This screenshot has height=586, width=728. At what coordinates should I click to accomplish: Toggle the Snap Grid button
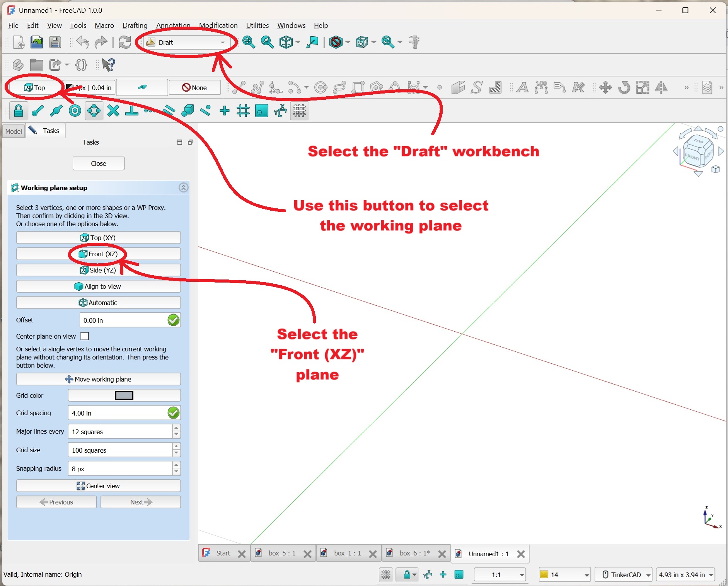pyautogui.click(x=243, y=111)
